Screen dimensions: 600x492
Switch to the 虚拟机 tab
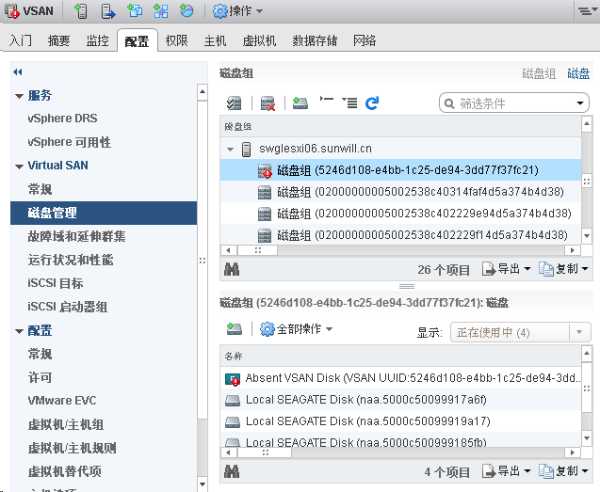pos(259,40)
